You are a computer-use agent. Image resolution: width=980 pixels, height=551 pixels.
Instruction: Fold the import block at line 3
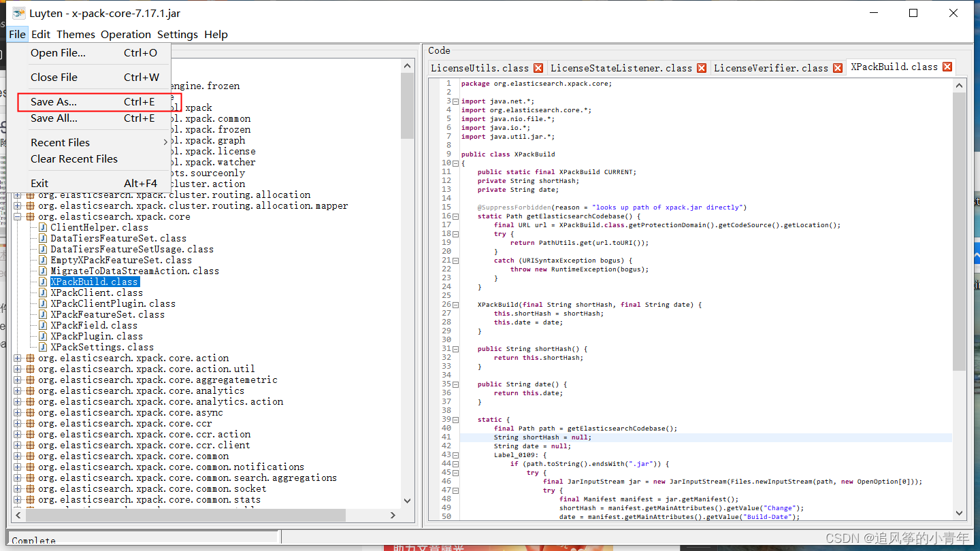(x=455, y=101)
